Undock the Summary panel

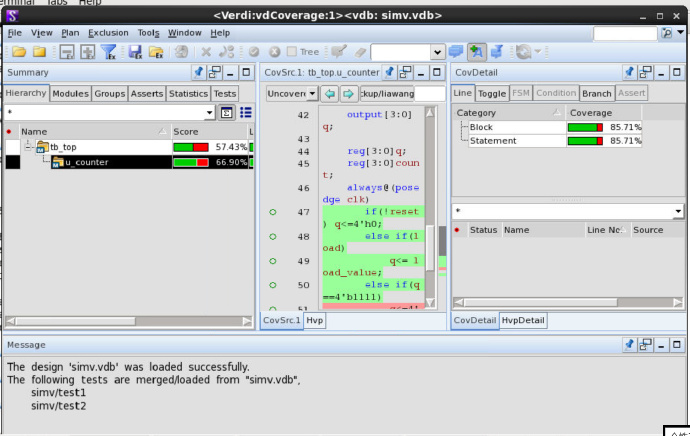pyautogui.click(x=214, y=73)
